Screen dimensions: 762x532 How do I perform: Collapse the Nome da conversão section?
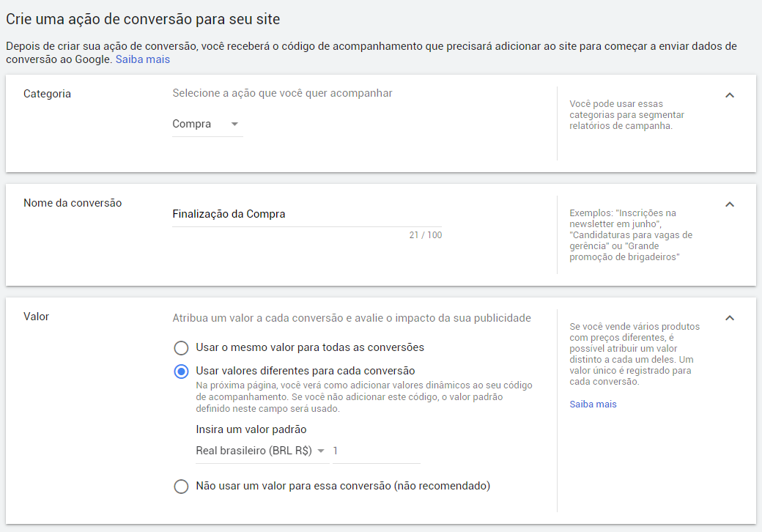coord(729,204)
